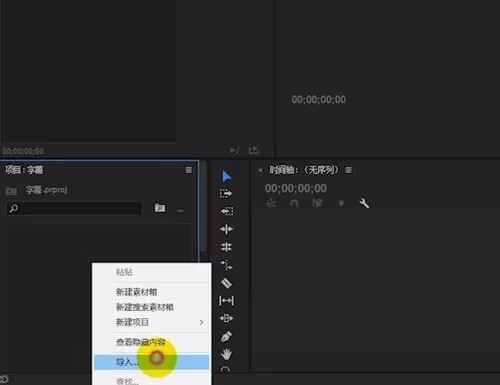Image resolution: width=500 pixels, height=385 pixels.
Task: Toggle timeline snap magnet
Action: tap(294, 203)
